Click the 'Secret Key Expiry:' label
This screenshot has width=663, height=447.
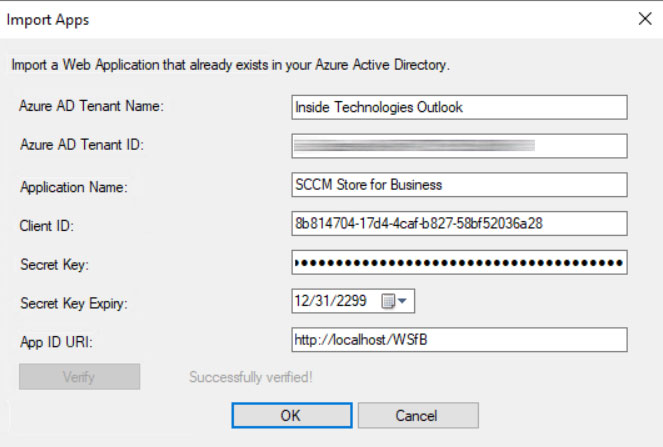pos(74,304)
